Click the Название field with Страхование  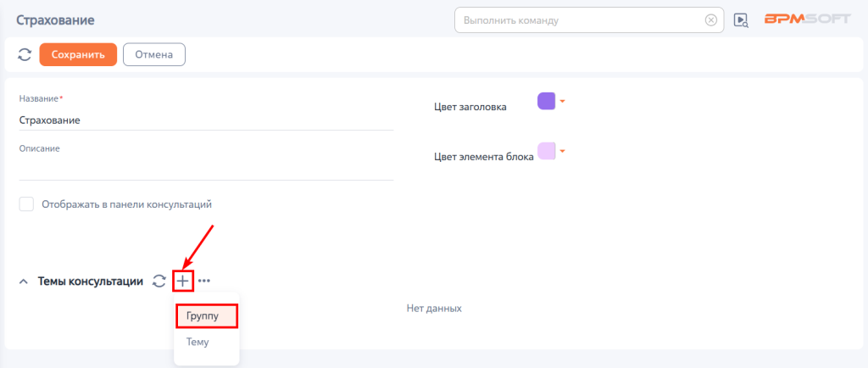pyautogui.click(x=206, y=120)
